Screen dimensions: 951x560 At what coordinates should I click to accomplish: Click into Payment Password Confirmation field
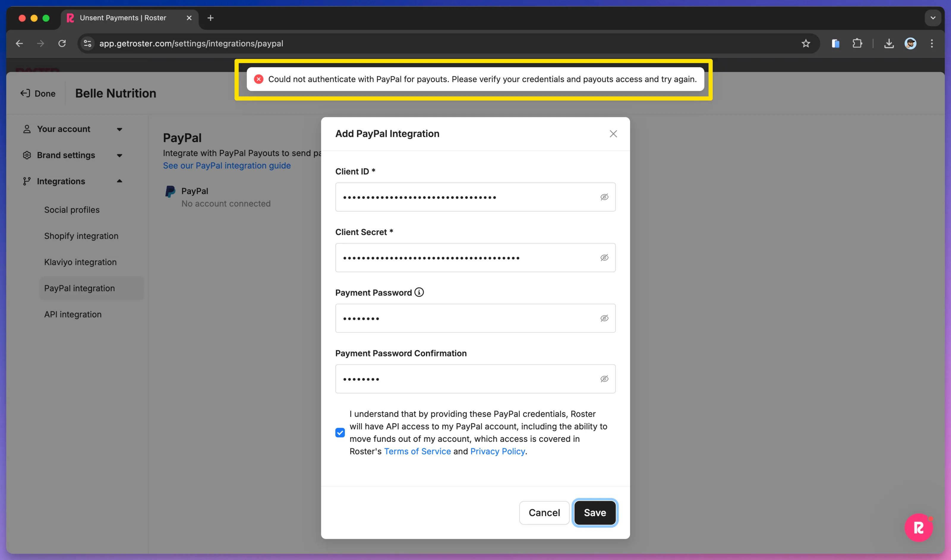475,379
